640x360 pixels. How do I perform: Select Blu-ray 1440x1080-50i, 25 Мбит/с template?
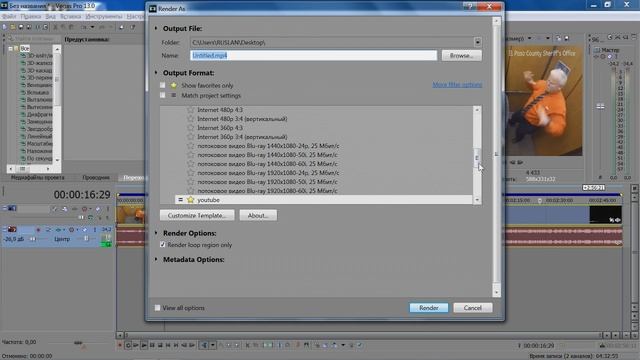(x=267, y=155)
